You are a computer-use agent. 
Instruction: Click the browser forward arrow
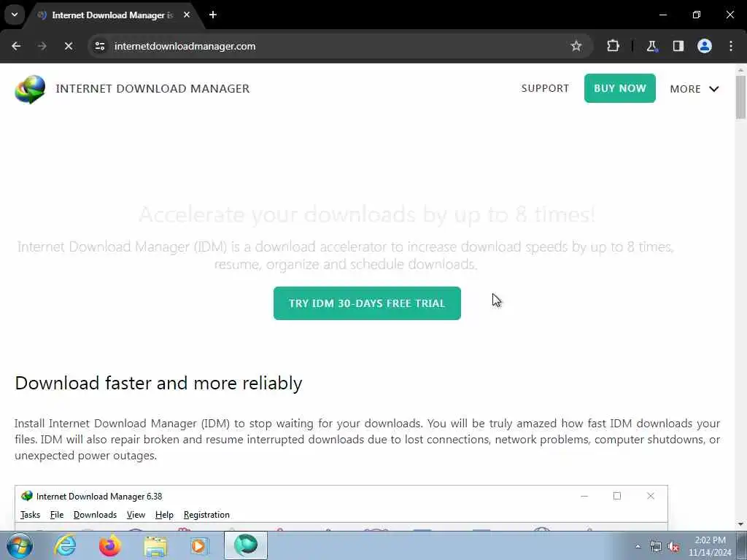(42, 46)
